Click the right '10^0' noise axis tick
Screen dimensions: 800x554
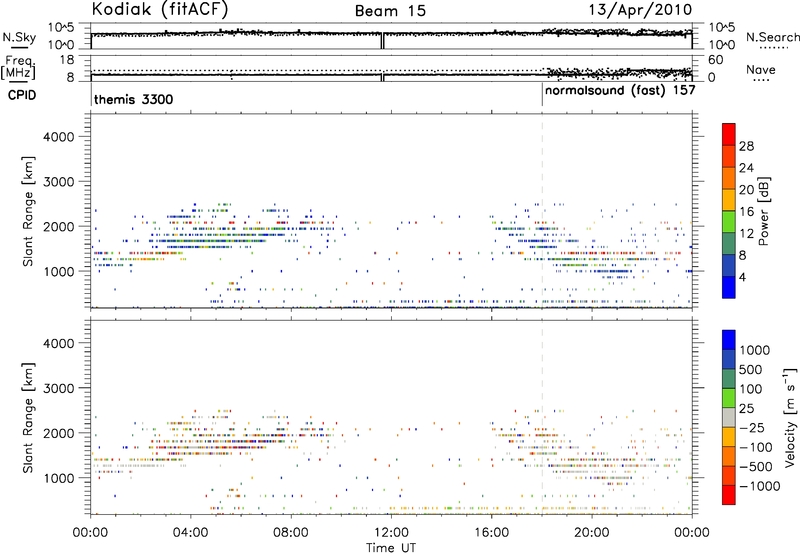[x=722, y=45]
